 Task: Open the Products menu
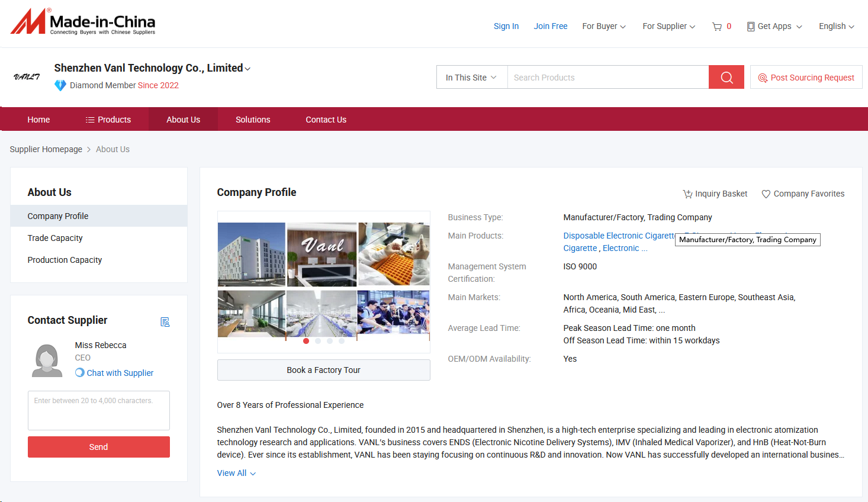(x=108, y=120)
